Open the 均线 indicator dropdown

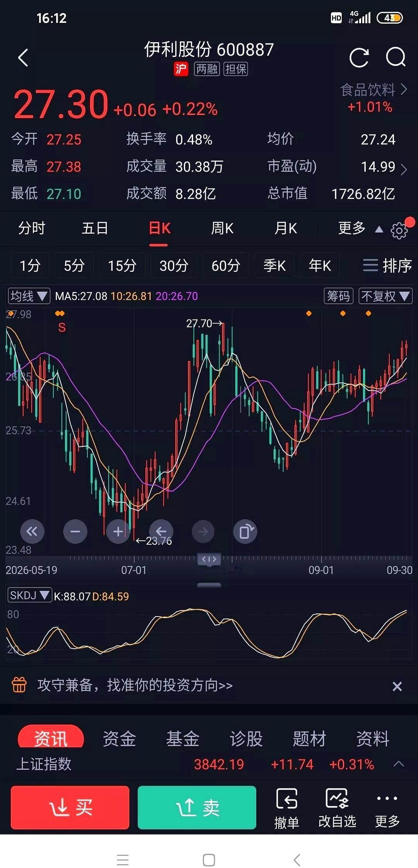(x=29, y=296)
